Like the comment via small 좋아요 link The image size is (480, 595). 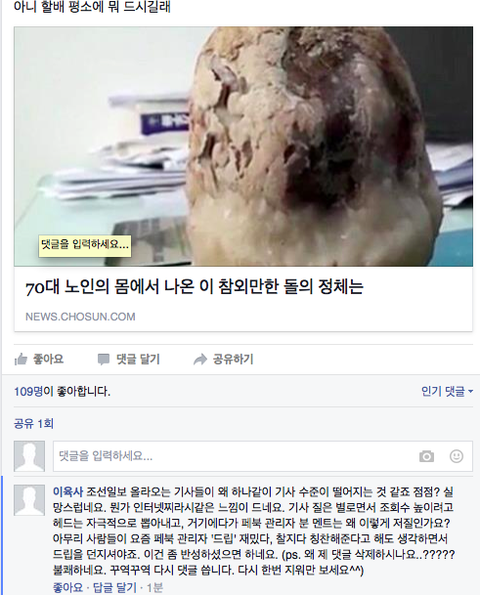(x=68, y=587)
